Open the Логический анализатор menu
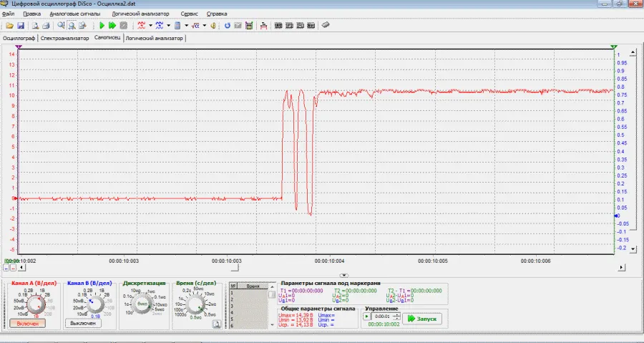Screen dimensions: 644x343 click(x=140, y=14)
